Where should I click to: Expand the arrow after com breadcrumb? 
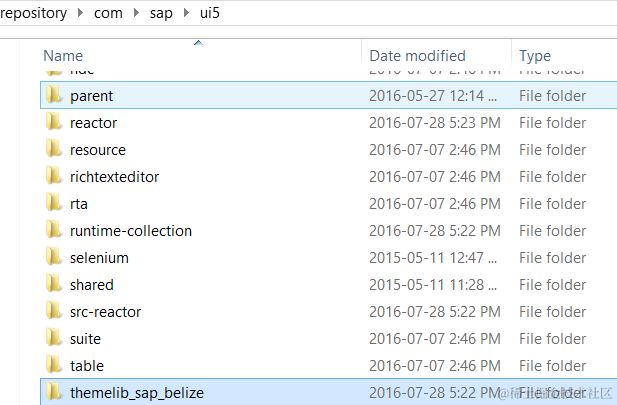coord(136,13)
